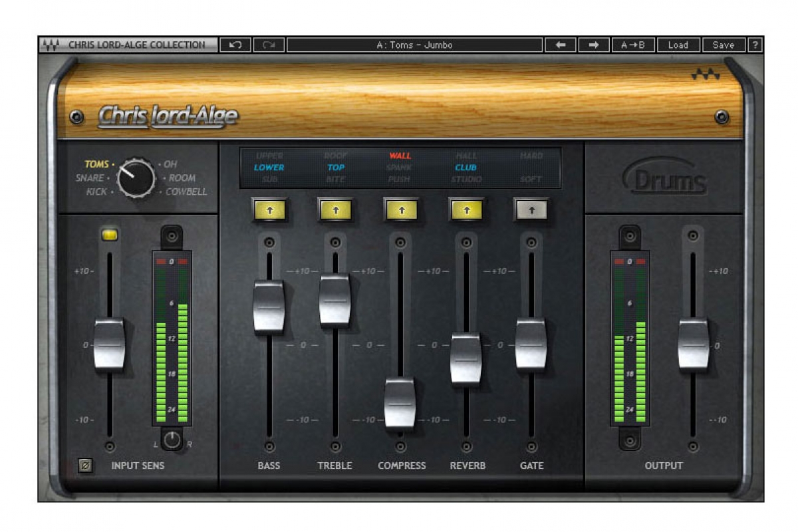Click the Compress fader handle
Viewport: 798px width, 532px height.
[400, 404]
